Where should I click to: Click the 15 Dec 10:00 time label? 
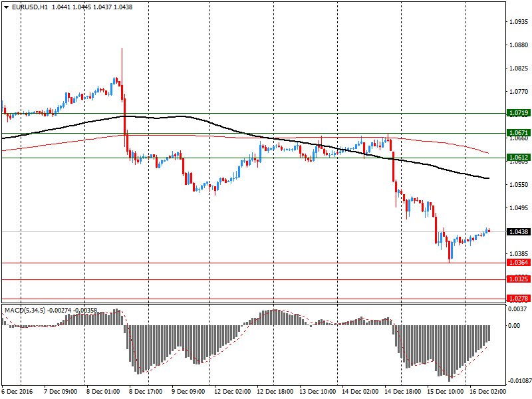445,392
